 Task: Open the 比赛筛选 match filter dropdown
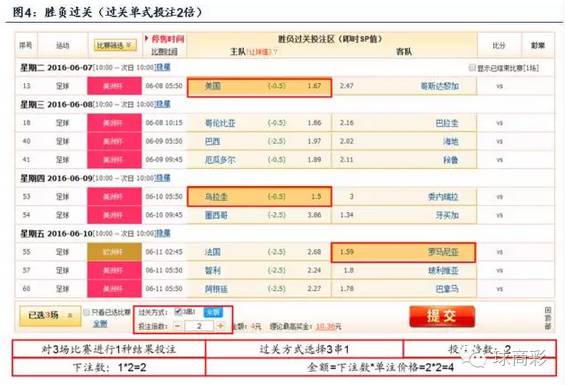pos(115,45)
